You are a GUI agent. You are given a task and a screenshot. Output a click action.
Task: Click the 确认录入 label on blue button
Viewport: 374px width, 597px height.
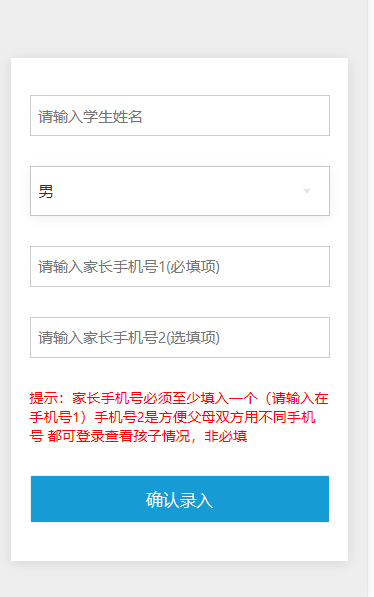click(x=179, y=500)
